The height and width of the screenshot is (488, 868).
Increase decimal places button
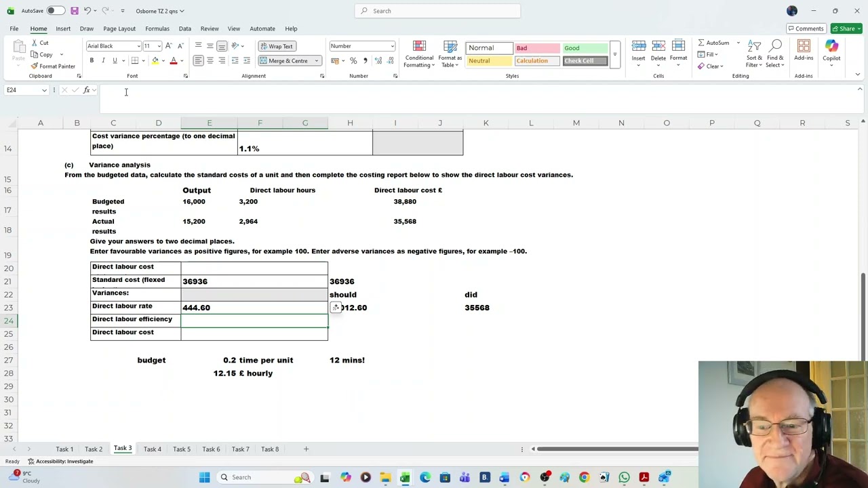tap(378, 61)
